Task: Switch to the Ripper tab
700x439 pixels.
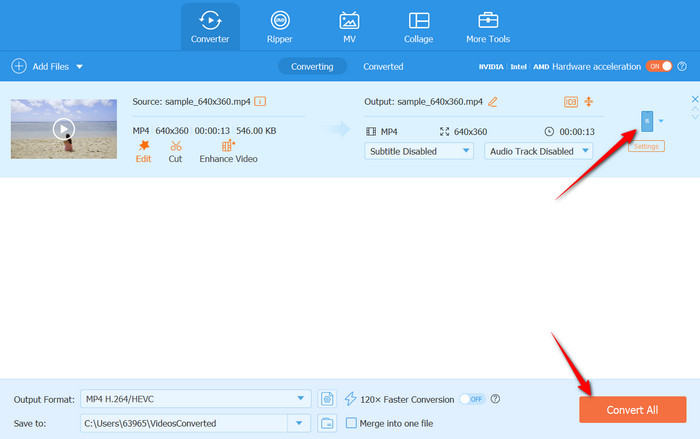Action: click(x=279, y=27)
